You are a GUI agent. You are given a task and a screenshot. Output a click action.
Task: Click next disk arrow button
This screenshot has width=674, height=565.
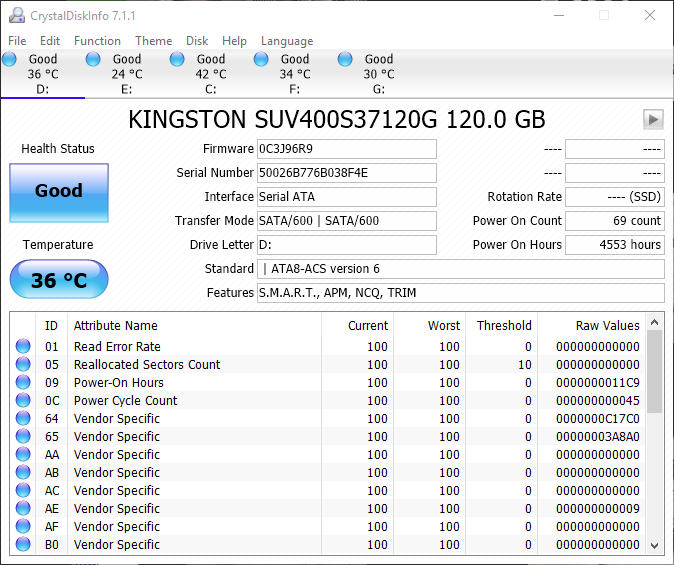[653, 119]
